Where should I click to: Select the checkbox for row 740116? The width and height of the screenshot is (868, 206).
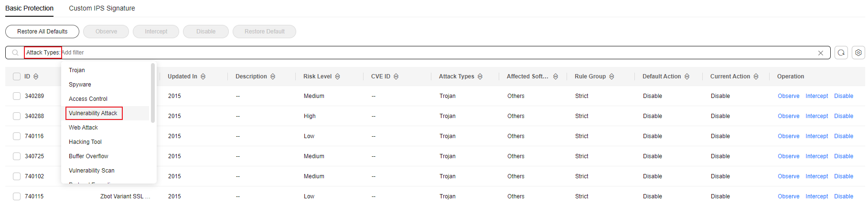(x=17, y=136)
